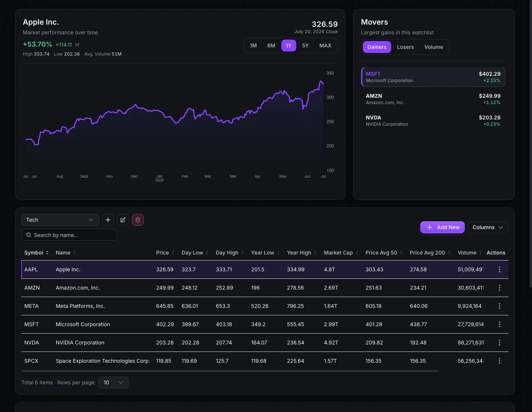
Task: Click the page vertical scrollbar
Action: 530,144
